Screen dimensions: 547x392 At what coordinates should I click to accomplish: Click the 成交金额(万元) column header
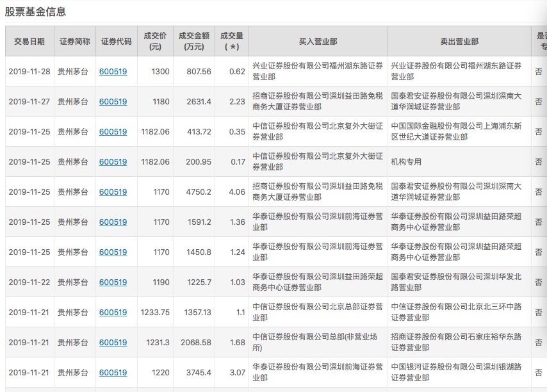(194, 41)
